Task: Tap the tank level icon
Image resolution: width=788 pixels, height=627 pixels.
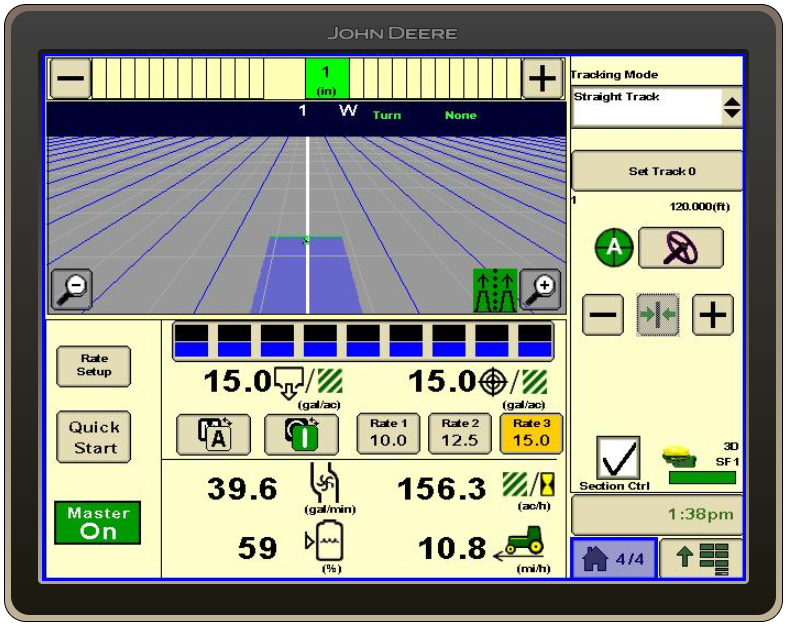Action: pyautogui.click(x=325, y=542)
